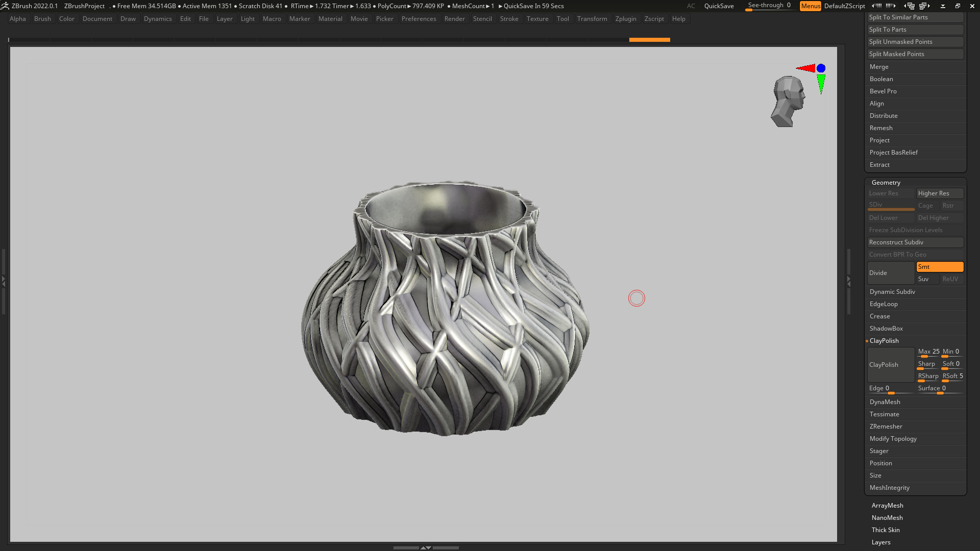Expand the MeshIntegrity section
This screenshot has width=980, height=551.
point(889,488)
